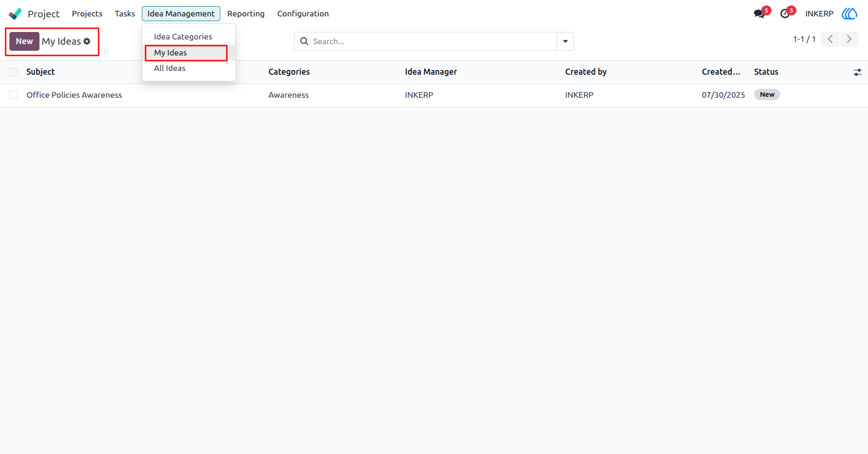Screen dimensions: 868x454
Task: Sort by Categories column header
Action: tap(289, 72)
